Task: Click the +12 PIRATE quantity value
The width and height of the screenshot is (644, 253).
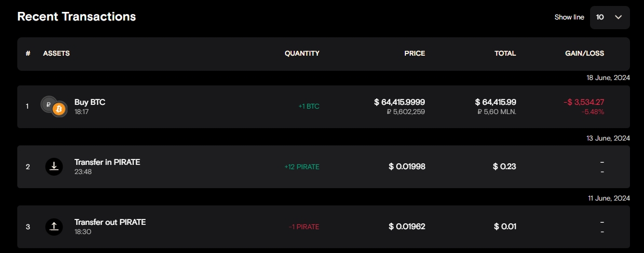Action: (302, 167)
